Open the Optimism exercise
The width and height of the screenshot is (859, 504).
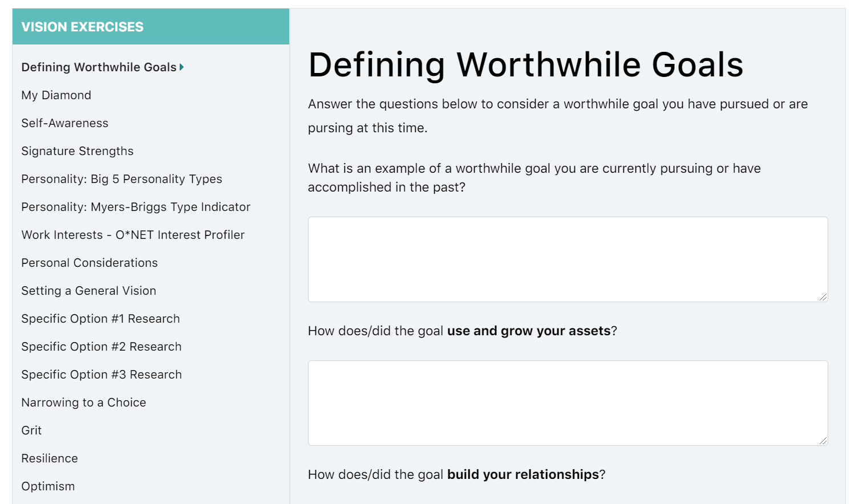(x=48, y=486)
